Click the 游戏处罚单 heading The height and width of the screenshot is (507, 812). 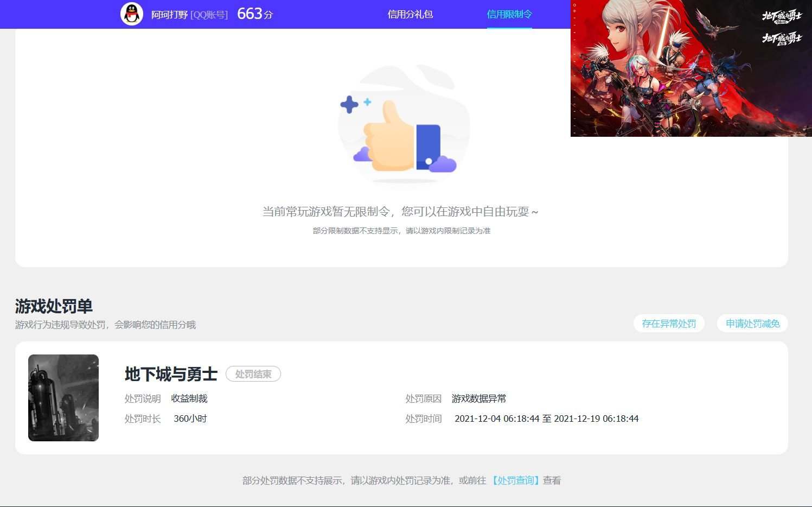[x=54, y=306]
